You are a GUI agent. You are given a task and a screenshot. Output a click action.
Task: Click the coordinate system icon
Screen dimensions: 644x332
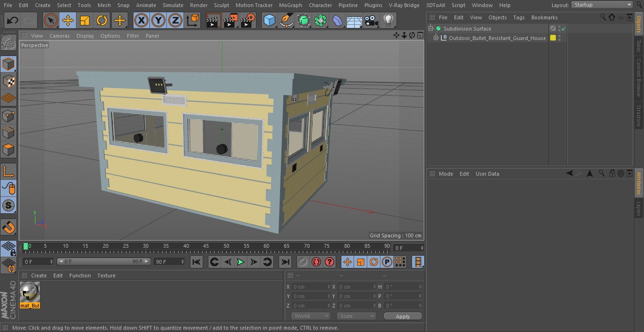tap(193, 20)
